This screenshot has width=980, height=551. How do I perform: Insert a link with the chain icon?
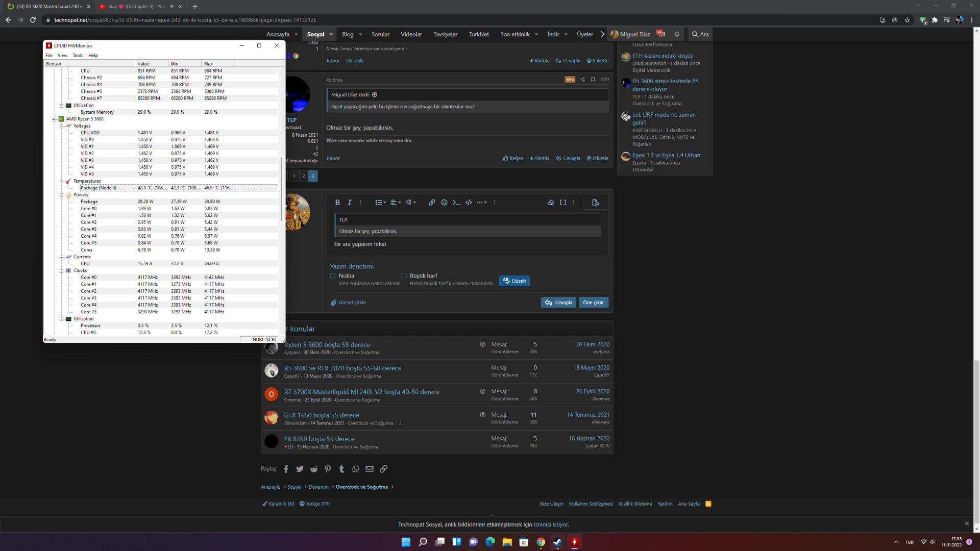[432, 203]
